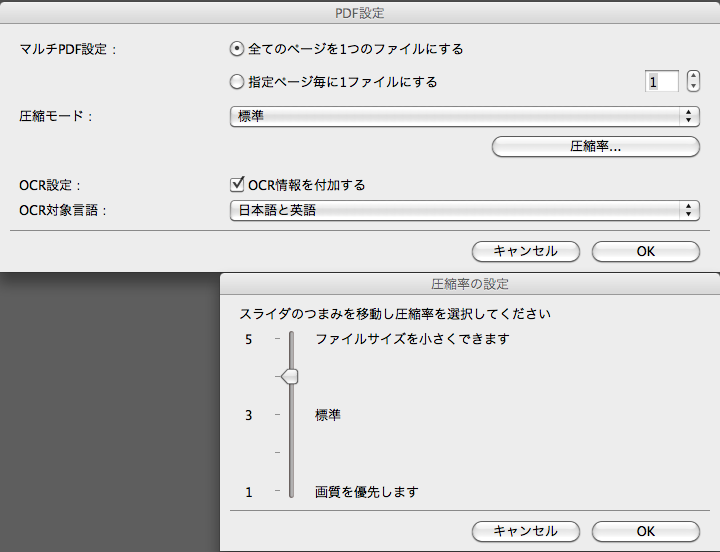Image resolution: width=720 pixels, height=552 pixels.
Task: Click slider level 5 tick mark
Action: 277,338
